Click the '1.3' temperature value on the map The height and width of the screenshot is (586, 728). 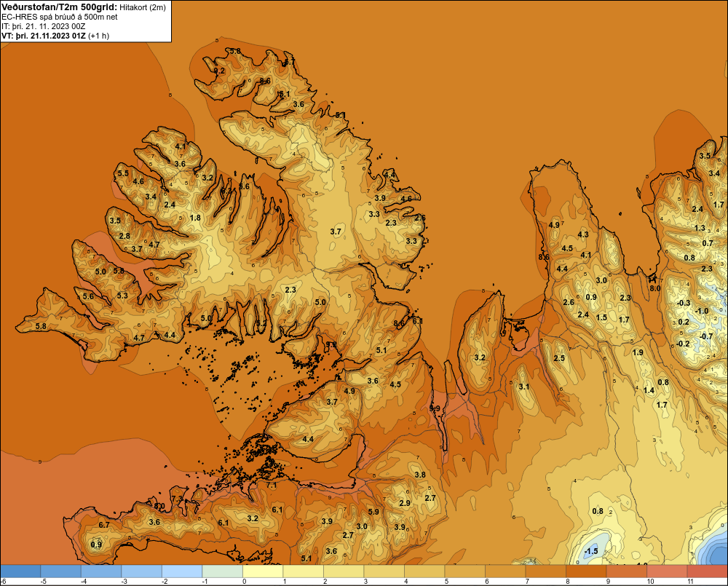[x=700, y=228]
